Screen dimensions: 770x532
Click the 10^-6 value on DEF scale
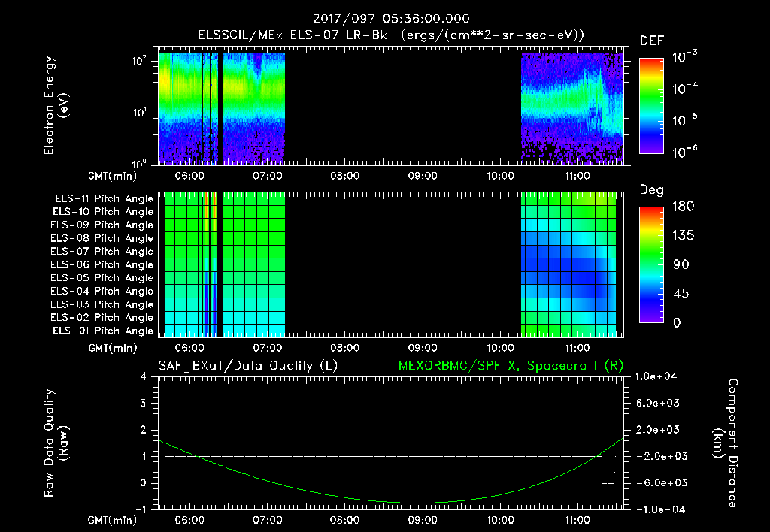tap(684, 152)
